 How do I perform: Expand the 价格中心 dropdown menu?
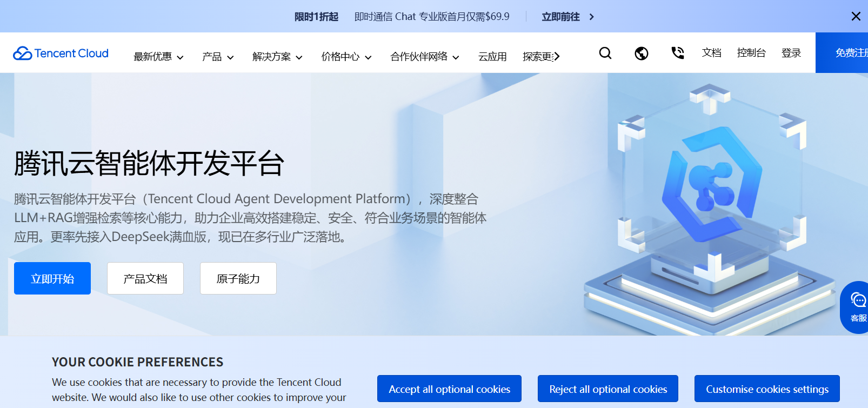point(346,57)
